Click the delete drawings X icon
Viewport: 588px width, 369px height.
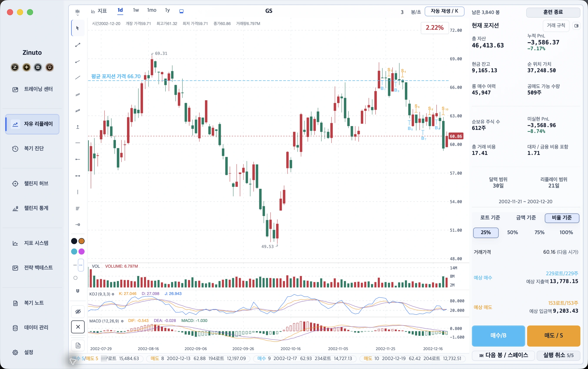point(78,327)
